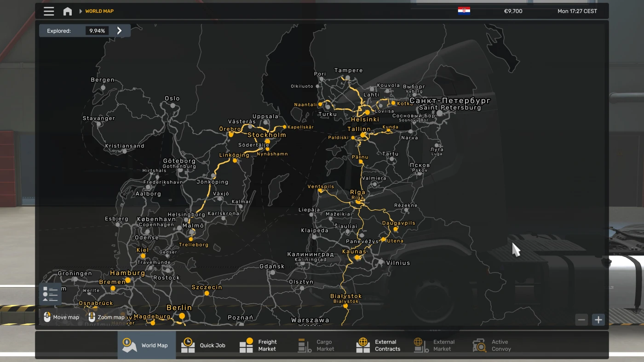The width and height of the screenshot is (644, 362).
Task: Select the Naantali city marker
Action: click(321, 104)
